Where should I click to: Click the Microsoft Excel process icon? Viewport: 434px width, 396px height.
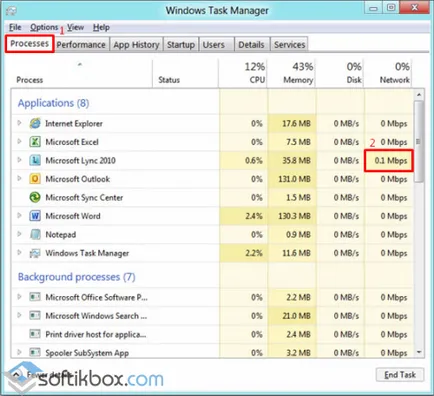click(35, 142)
